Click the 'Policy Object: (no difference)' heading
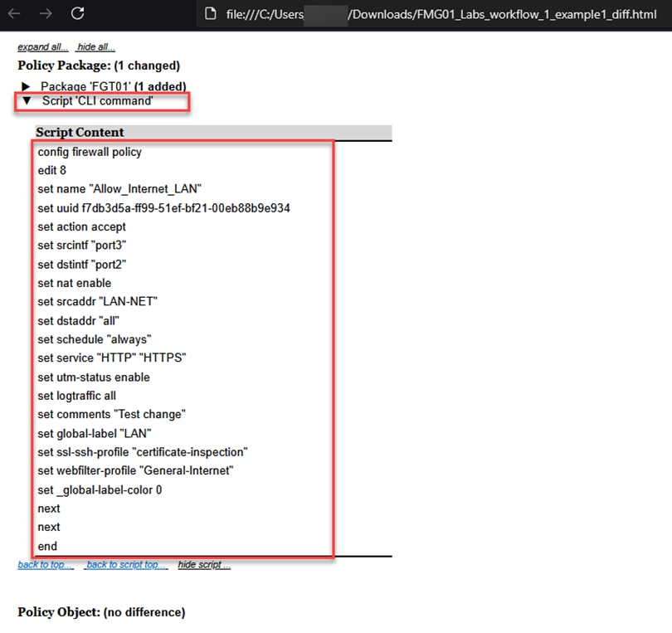This screenshot has width=672, height=633. [x=101, y=612]
